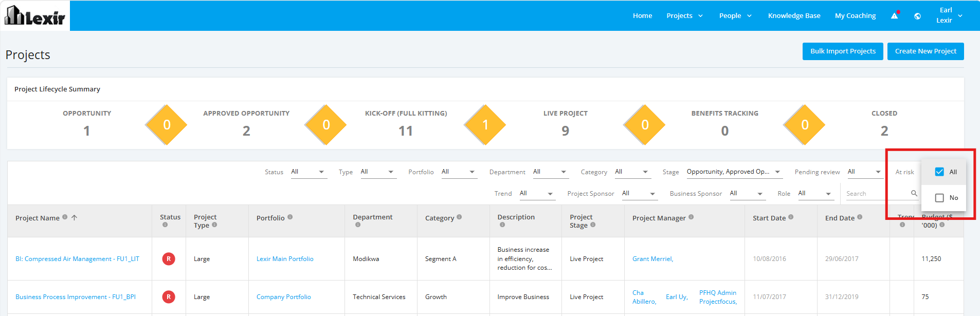Click the search magnifier icon
This screenshot has height=316, width=980.
pyautogui.click(x=914, y=193)
